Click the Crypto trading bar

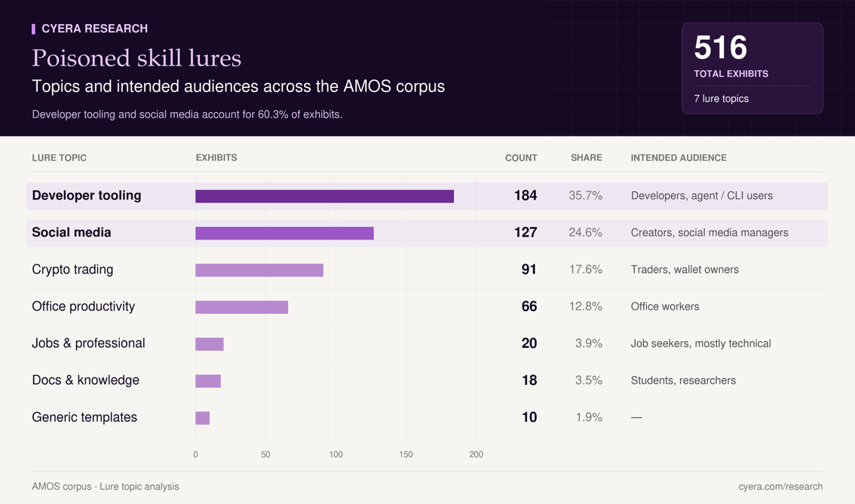[259, 270]
